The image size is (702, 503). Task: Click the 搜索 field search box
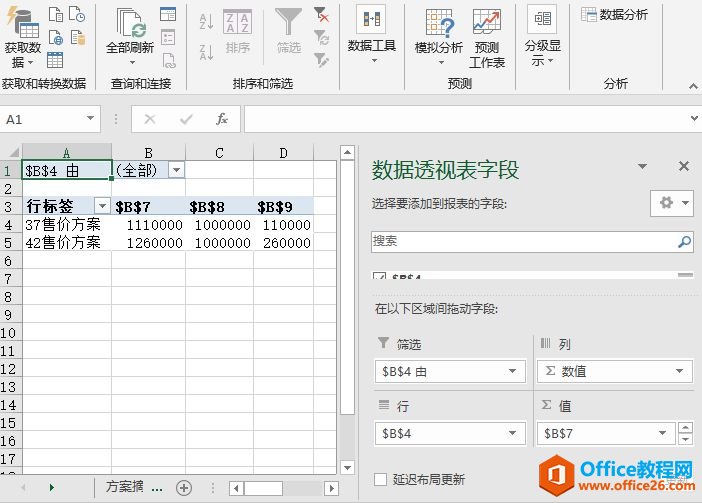tap(524, 241)
